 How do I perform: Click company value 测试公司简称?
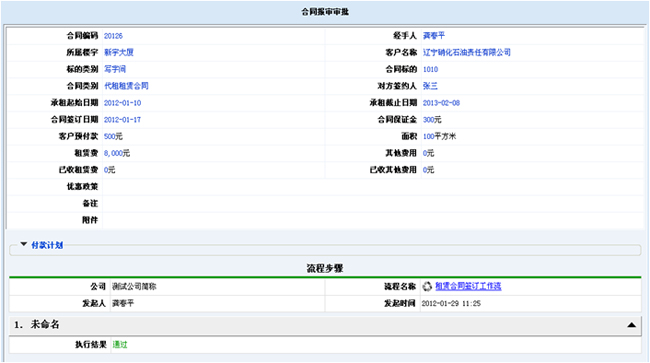pos(134,287)
